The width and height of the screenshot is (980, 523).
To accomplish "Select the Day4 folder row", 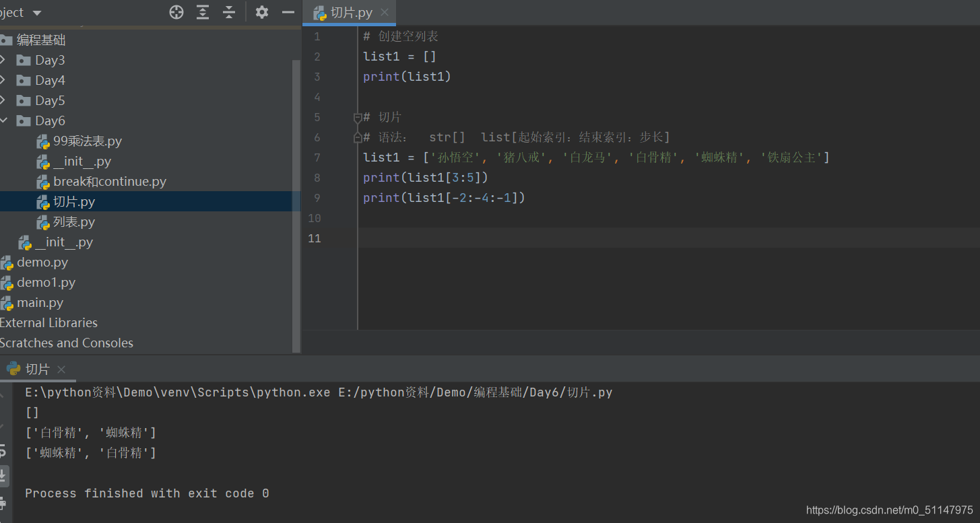I will [x=147, y=80].
